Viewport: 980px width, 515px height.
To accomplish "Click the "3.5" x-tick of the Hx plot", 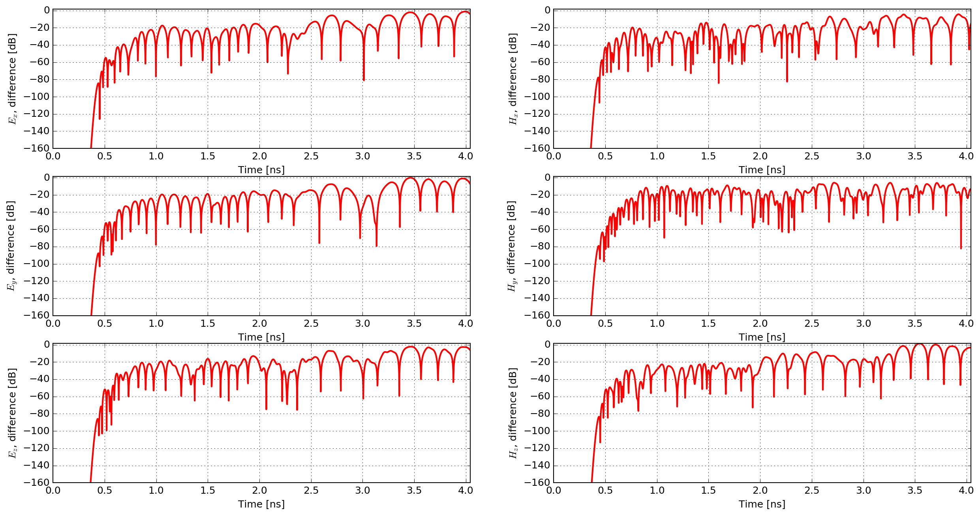I will click(x=915, y=156).
